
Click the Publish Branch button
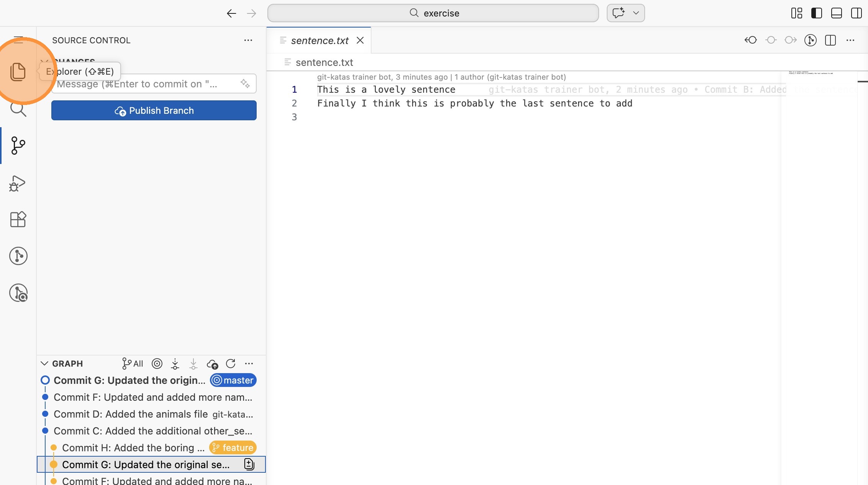tap(154, 111)
